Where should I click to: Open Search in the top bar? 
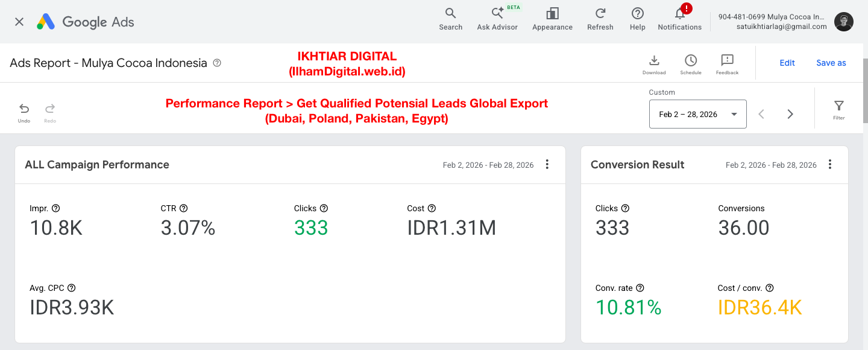point(450,19)
